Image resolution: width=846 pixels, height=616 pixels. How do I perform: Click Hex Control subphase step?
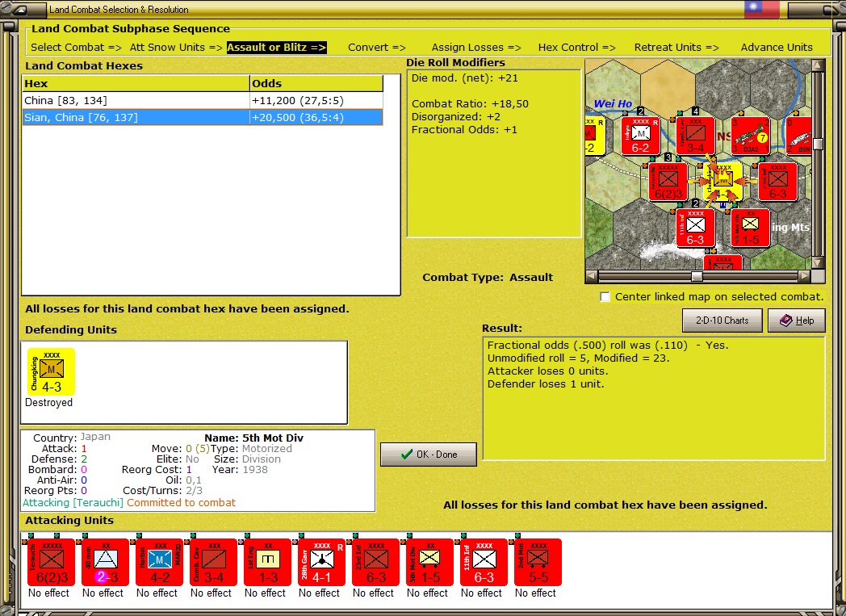click(x=576, y=47)
